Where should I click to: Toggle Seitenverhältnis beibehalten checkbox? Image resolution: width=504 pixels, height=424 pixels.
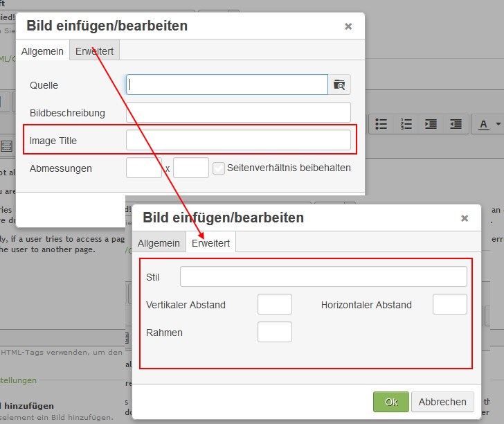[219, 168]
